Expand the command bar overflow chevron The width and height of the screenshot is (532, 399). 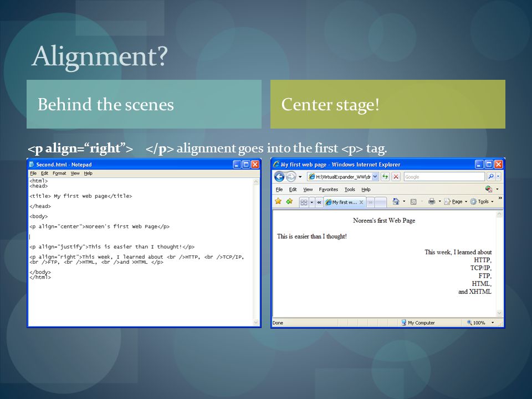coord(500,198)
